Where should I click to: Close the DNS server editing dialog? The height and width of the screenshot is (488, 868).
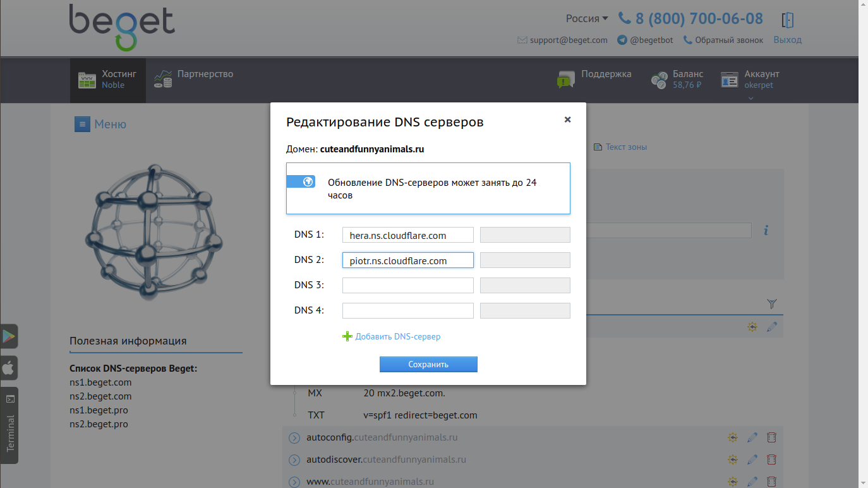[567, 119]
